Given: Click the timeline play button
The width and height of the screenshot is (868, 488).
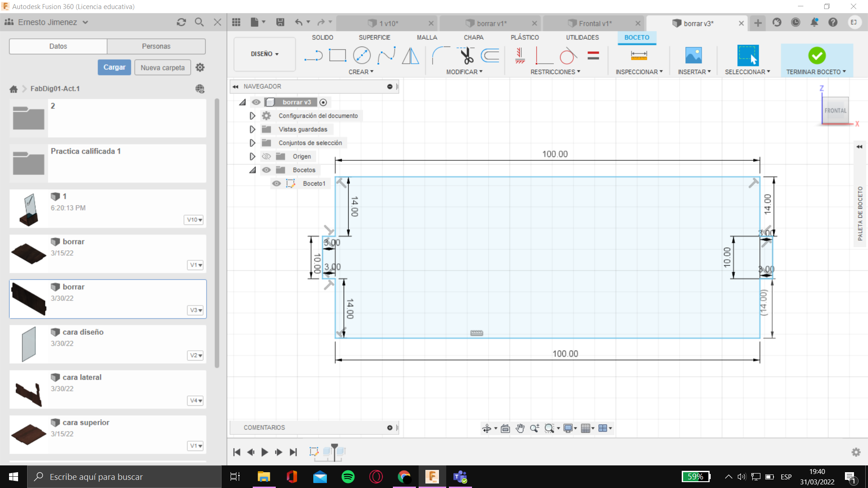Looking at the screenshot, I should click(265, 452).
